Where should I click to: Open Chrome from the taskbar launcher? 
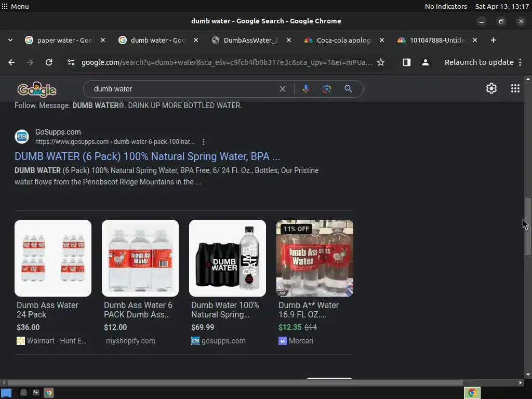[x=49, y=393]
